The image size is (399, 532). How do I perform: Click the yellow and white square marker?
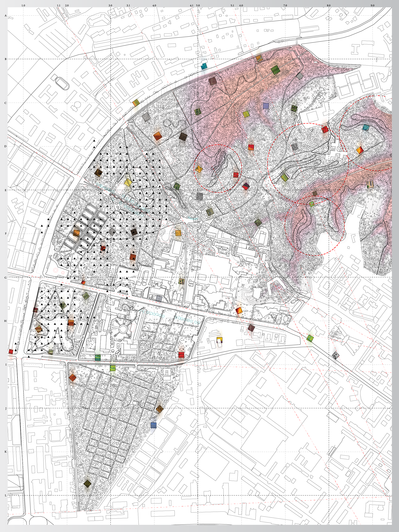219,340
